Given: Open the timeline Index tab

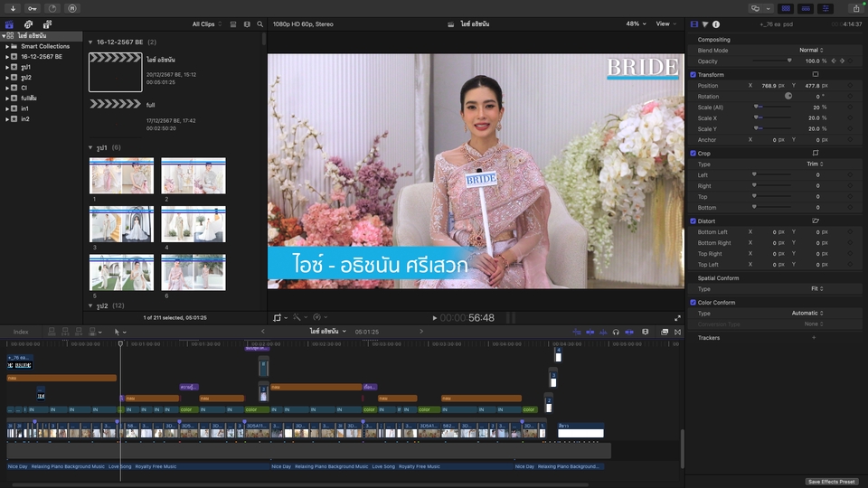Looking at the screenshot, I should (x=21, y=332).
